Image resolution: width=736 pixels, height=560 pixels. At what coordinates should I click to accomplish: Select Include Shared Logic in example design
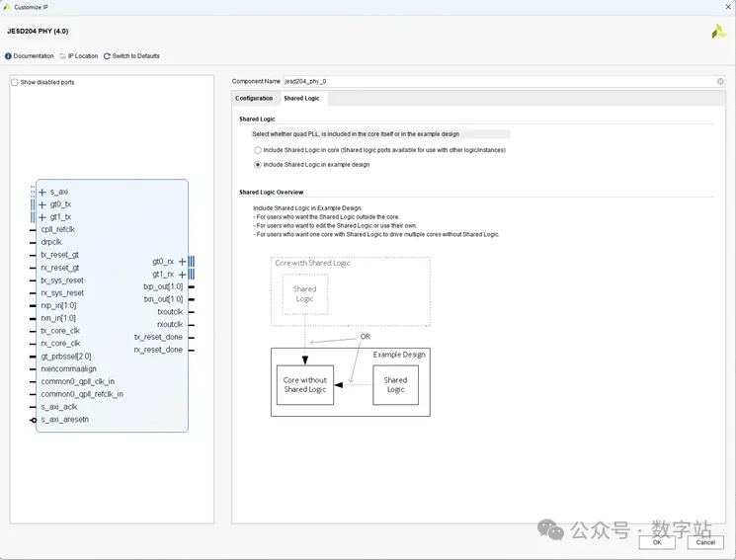coord(258,165)
